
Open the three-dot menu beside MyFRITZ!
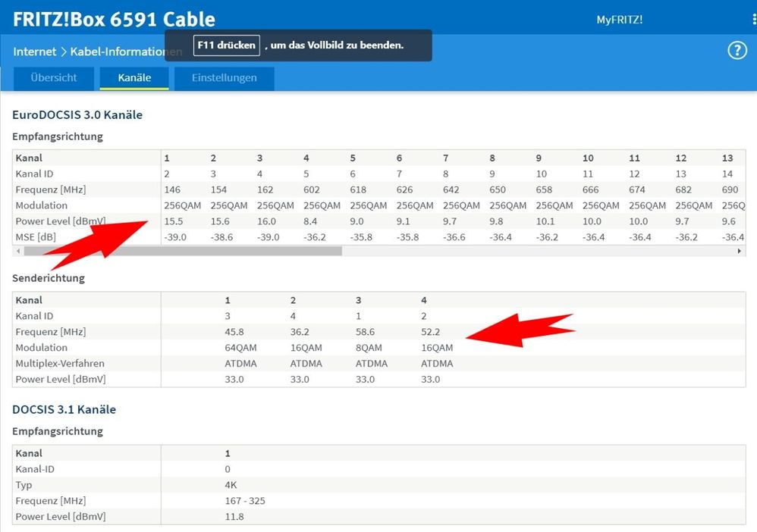click(x=754, y=19)
